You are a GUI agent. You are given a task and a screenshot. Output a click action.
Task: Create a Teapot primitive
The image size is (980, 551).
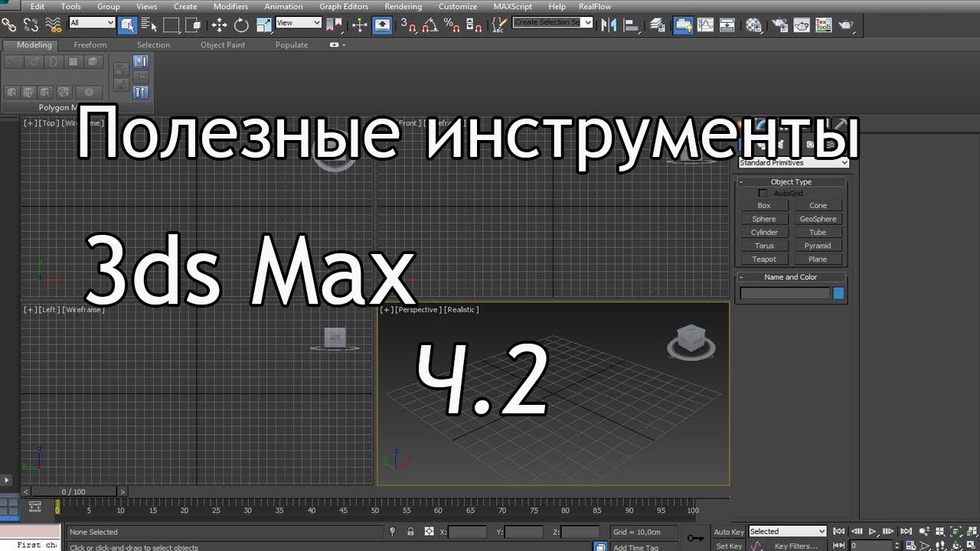point(764,259)
